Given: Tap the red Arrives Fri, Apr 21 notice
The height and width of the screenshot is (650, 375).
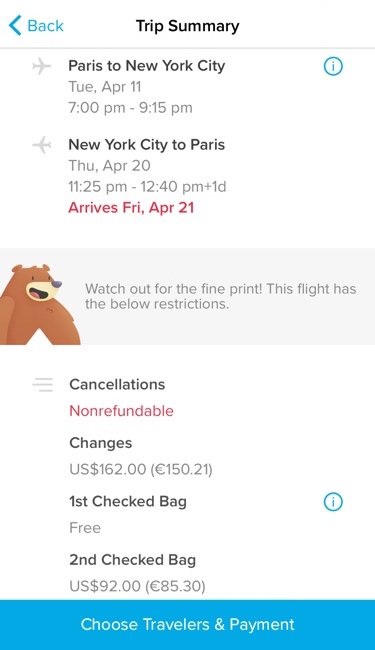Looking at the screenshot, I should (131, 207).
